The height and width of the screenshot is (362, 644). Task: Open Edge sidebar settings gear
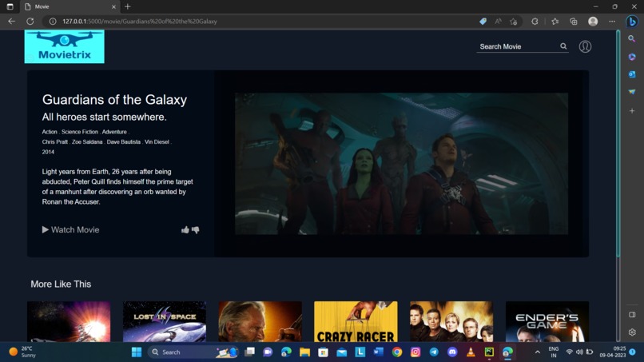click(x=632, y=332)
